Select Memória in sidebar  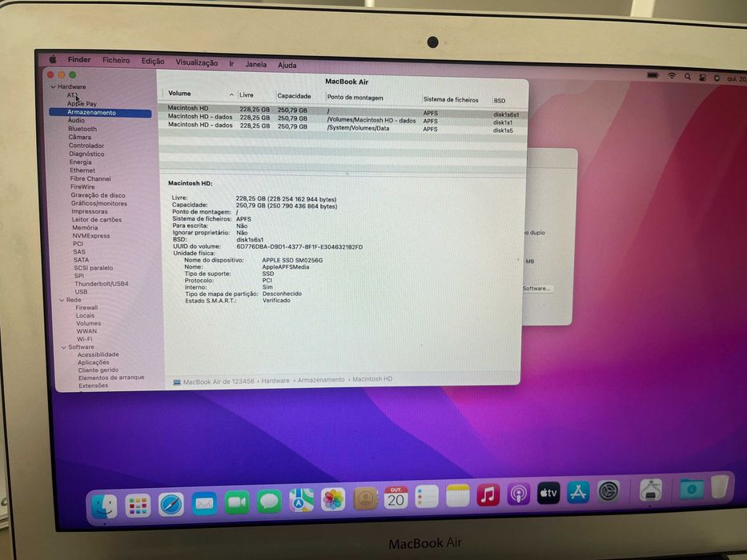[85, 228]
